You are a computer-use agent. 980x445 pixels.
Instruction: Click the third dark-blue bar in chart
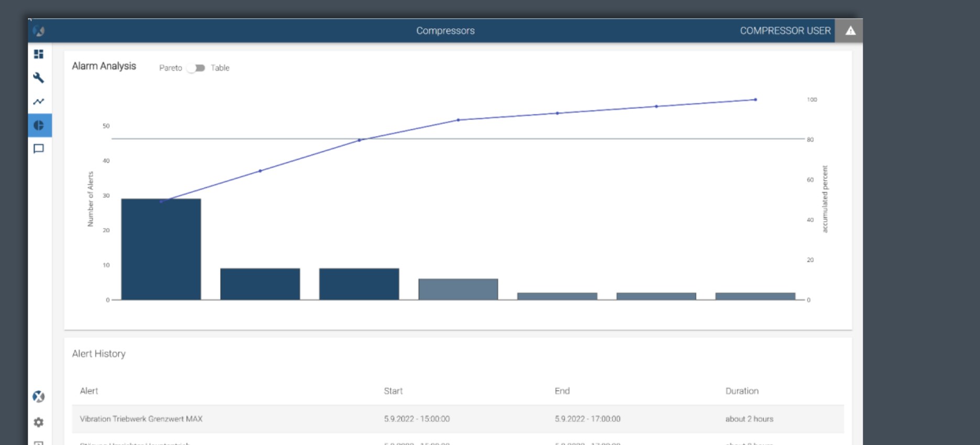point(359,284)
